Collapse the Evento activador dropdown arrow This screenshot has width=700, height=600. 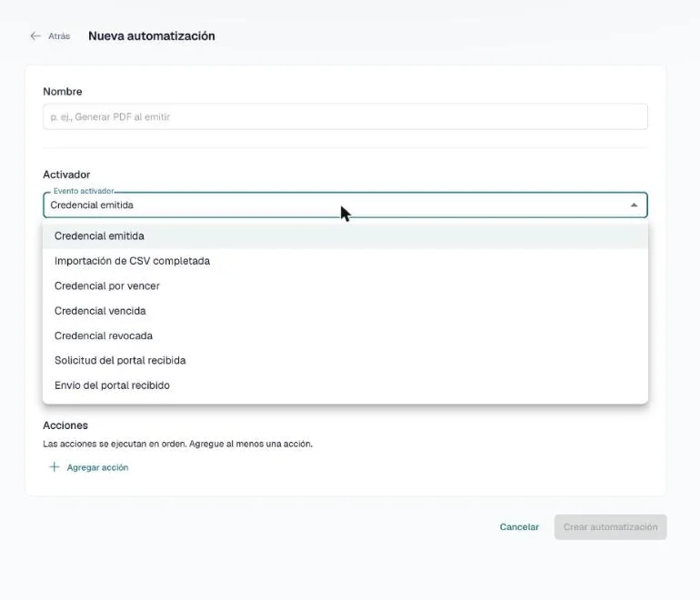pyautogui.click(x=634, y=205)
